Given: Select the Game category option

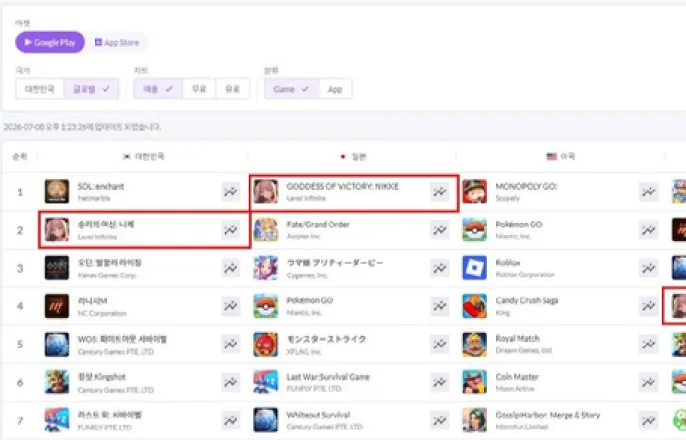Looking at the screenshot, I should pyautogui.click(x=291, y=89).
